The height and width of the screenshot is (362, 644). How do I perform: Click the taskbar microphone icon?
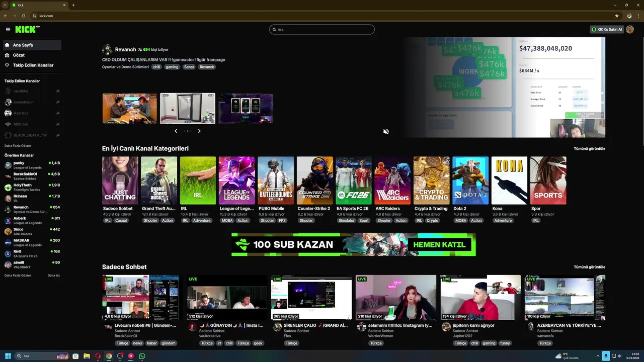(x=606, y=356)
